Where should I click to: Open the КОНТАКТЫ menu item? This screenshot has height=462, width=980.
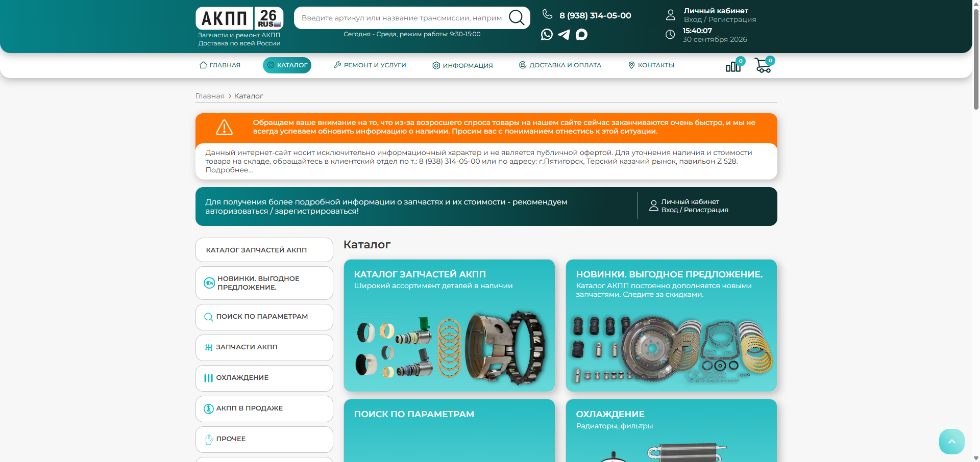(x=651, y=65)
